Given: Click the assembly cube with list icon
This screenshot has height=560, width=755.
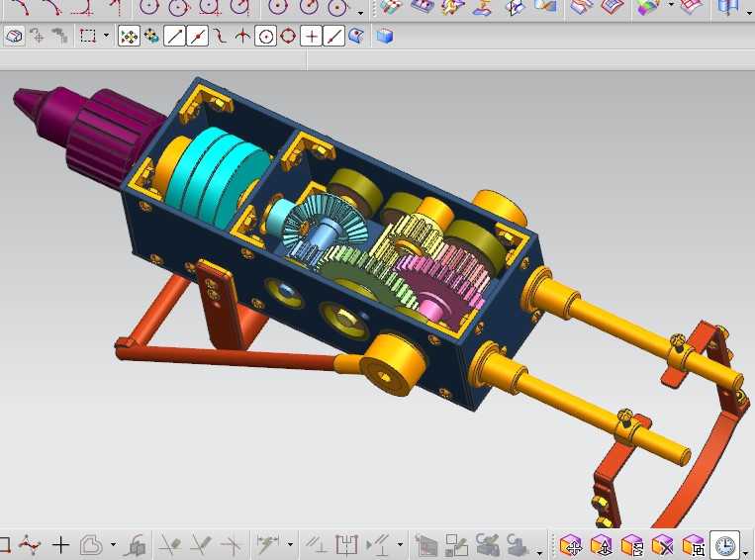Looking at the screenshot, I should [x=632, y=546].
